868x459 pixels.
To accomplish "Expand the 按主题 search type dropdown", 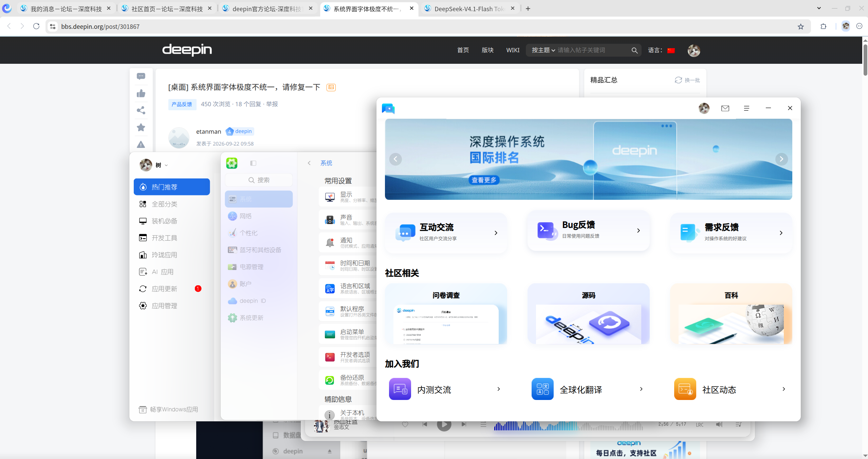I will (x=543, y=50).
